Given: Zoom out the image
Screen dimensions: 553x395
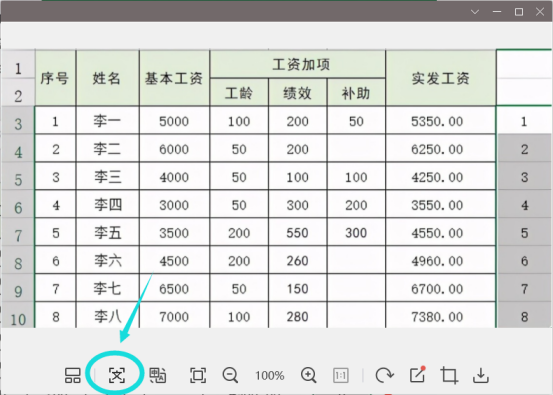Looking at the screenshot, I should [230, 375].
